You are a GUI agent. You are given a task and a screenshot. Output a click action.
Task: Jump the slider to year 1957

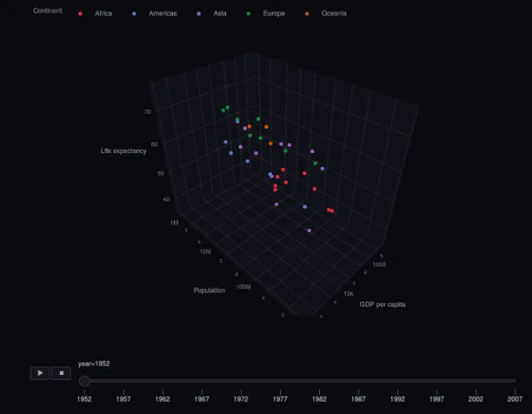124,399
